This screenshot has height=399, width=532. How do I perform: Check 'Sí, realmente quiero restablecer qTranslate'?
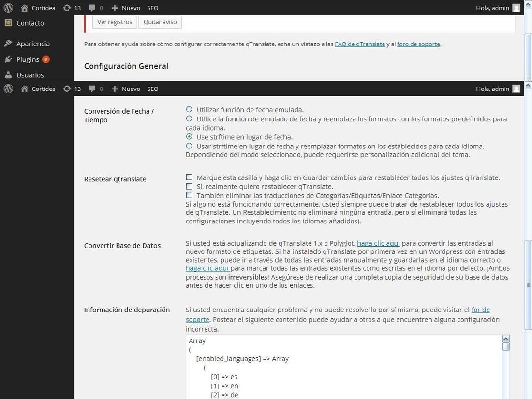pyautogui.click(x=189, y=186)
